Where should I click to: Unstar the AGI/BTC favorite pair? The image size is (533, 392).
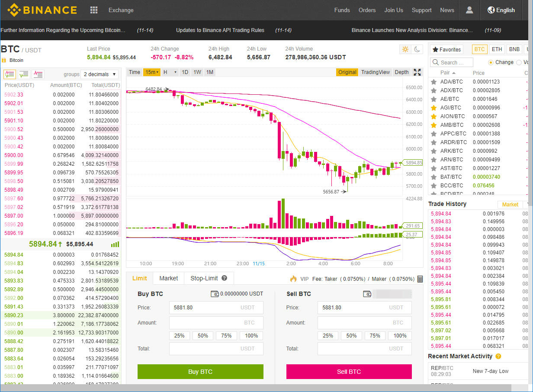tap(433, 108)
